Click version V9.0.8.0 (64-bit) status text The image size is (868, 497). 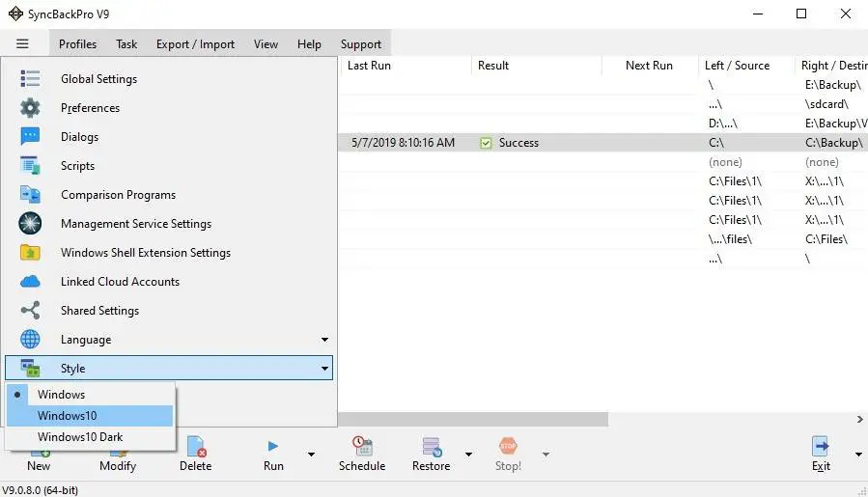[41, 490]
